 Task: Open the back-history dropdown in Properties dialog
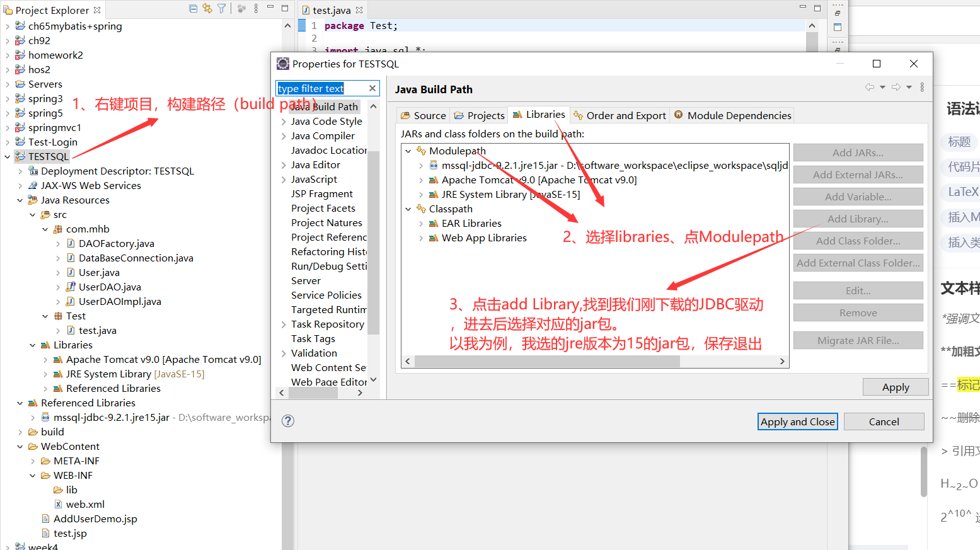882,87
